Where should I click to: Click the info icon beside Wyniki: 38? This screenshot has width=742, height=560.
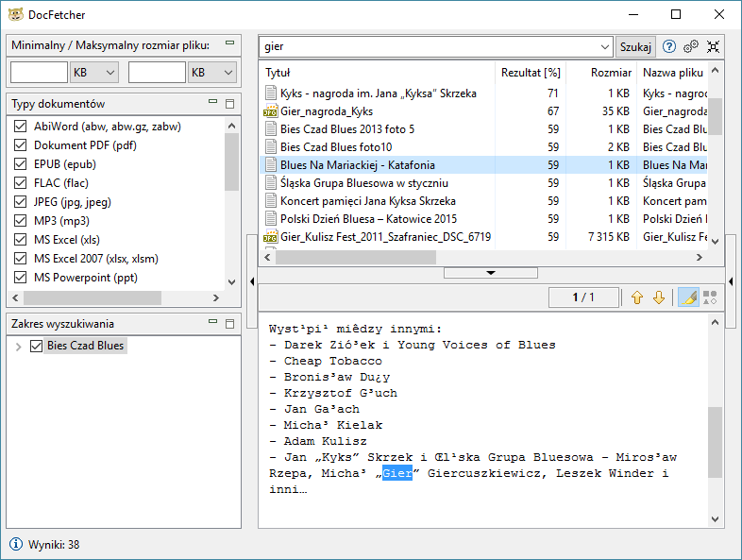(x=16, y=544)
